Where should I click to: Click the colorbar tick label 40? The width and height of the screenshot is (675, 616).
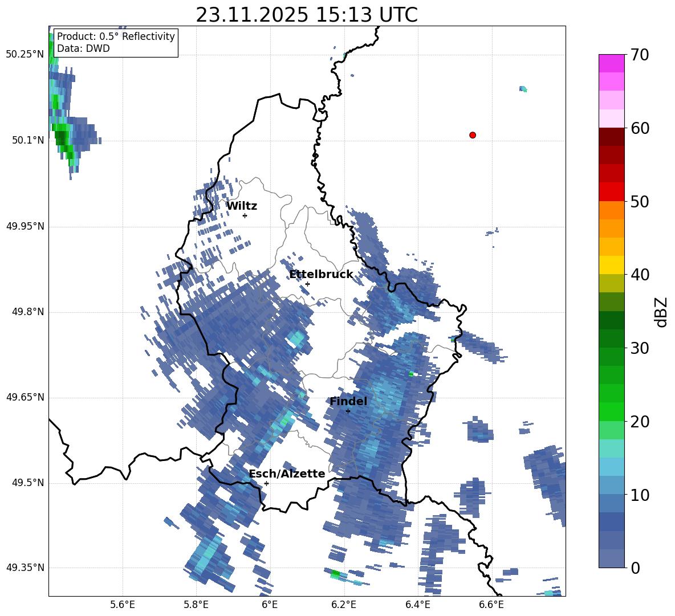[639, 275]
